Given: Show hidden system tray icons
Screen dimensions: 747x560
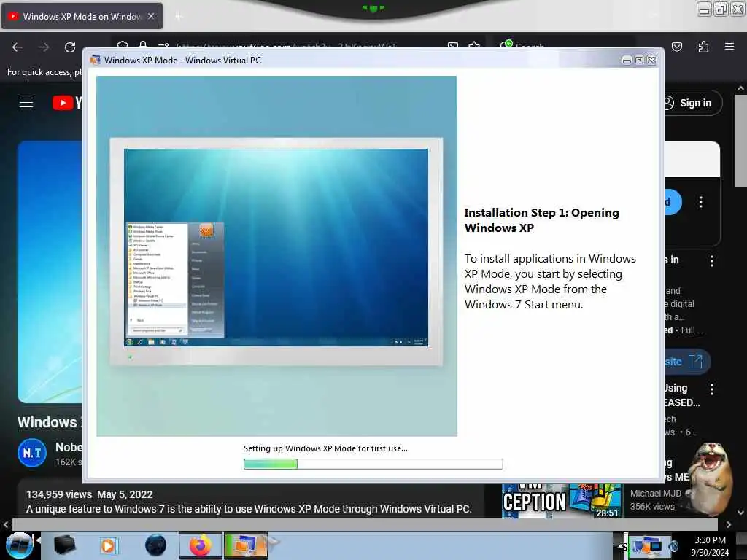Looking at the screenshot, I should [622, 547].
